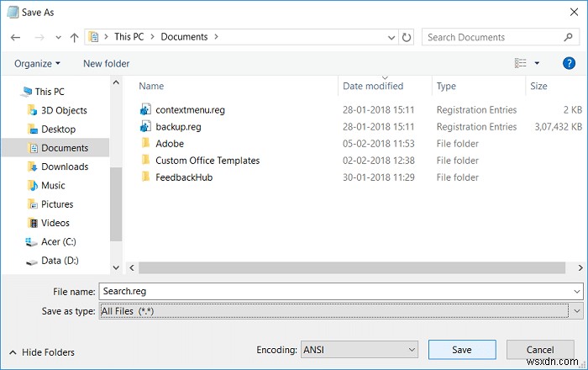Open previous locations address dropdown
The image size is (588, 370).
pos(391,38)
